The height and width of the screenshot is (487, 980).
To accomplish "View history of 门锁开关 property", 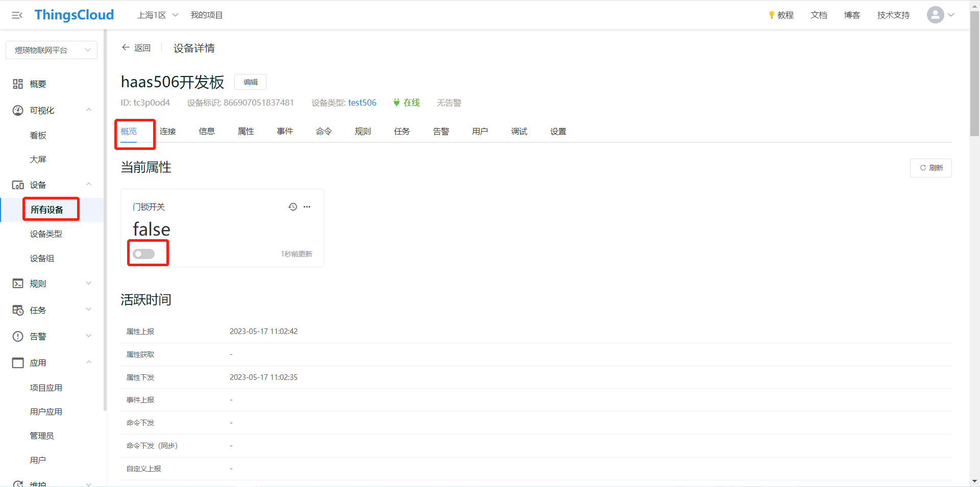I will click(292, 207).
